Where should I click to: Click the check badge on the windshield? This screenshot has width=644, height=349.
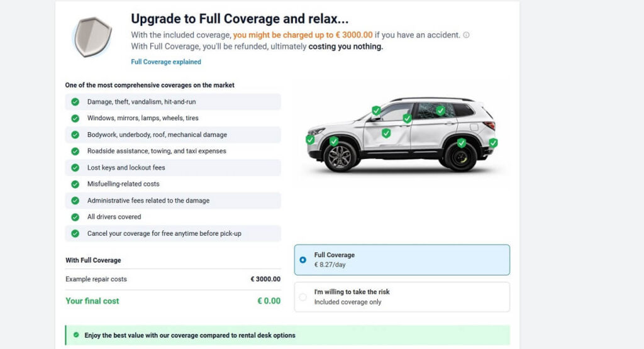click(376, 111)
